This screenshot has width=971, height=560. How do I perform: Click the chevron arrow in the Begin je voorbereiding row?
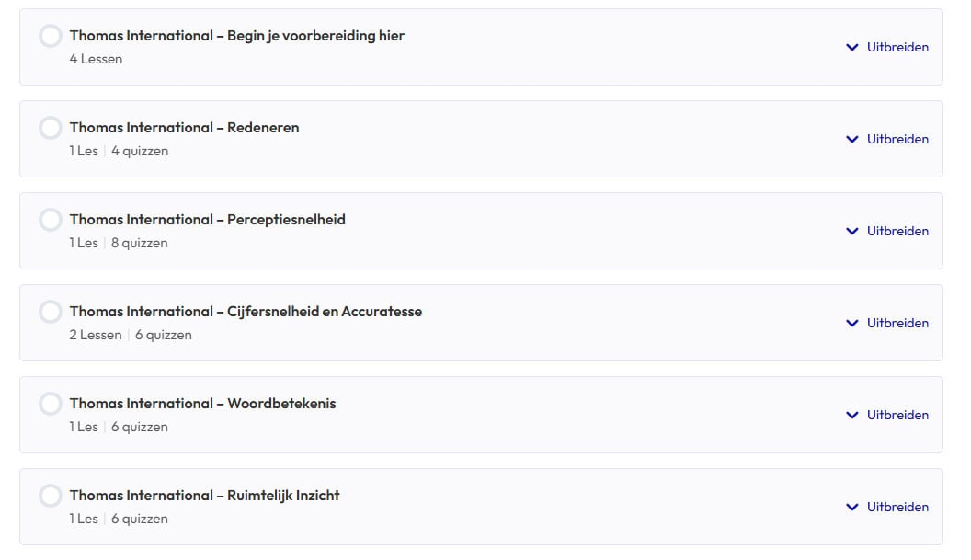pos(851,47)
